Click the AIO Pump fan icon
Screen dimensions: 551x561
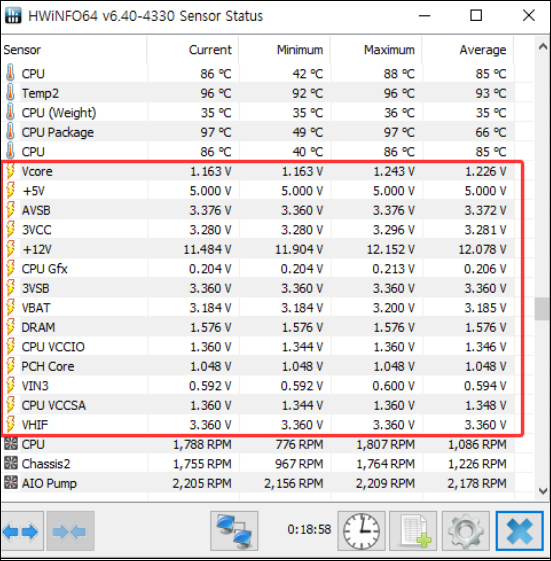point(11,483)
